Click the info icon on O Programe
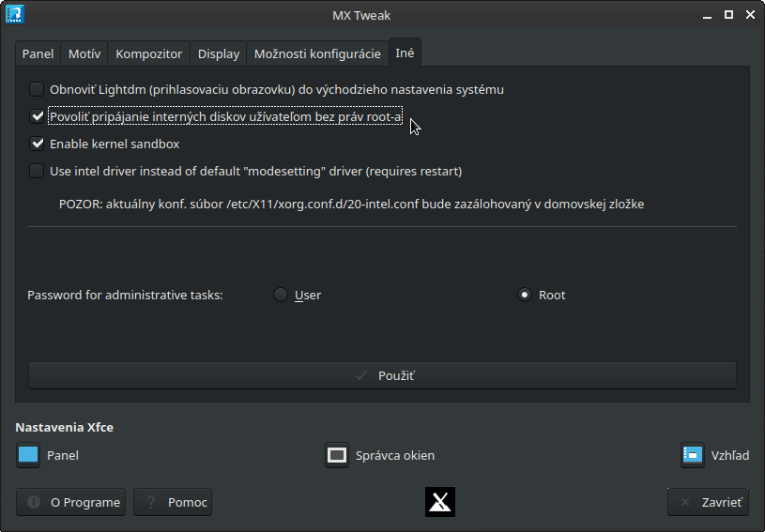Screen dimensions: 765x532 (x=35, y=502)
